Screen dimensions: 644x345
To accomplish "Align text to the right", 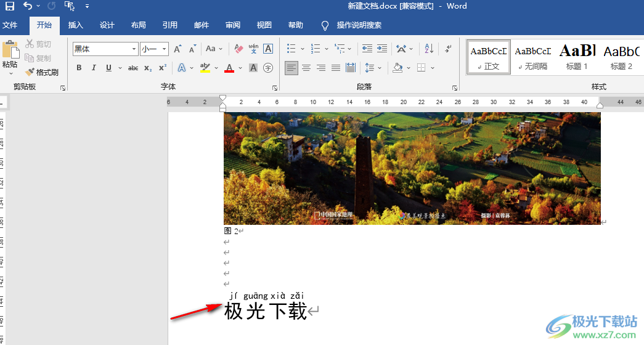I will click(321, 68).
